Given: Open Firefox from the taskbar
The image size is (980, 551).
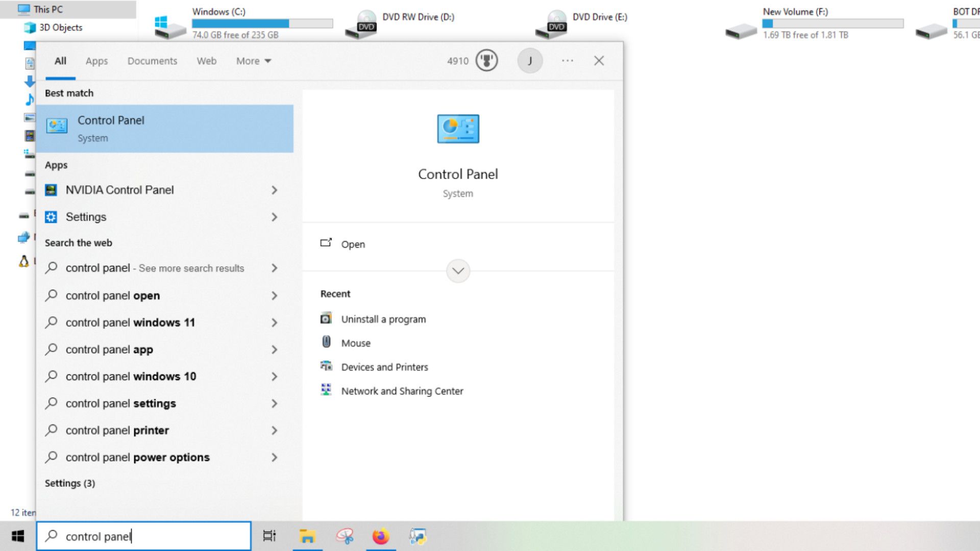Looking at the screenshot, I should pyautogui.click(x=381, y=536).
